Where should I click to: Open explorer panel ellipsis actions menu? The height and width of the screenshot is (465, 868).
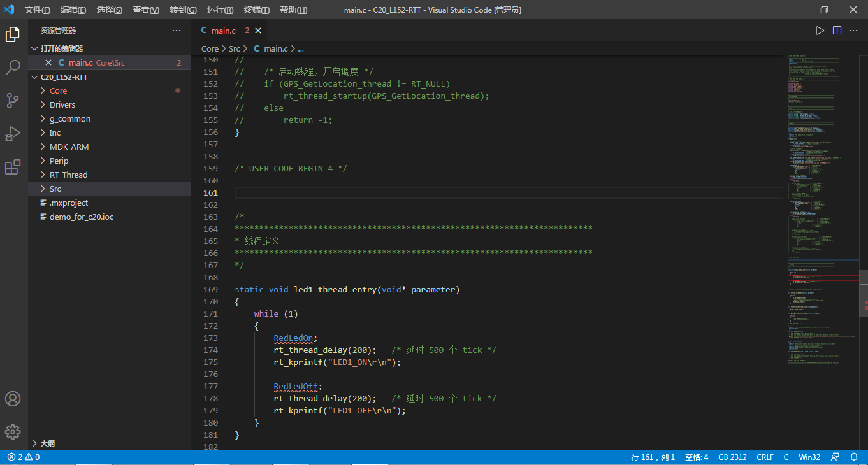tap(177, 31)
